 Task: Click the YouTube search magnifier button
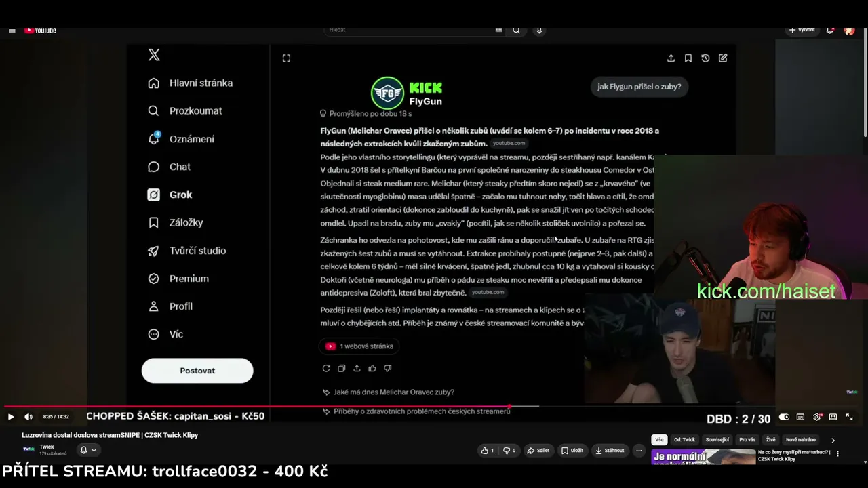coord(517,30)
